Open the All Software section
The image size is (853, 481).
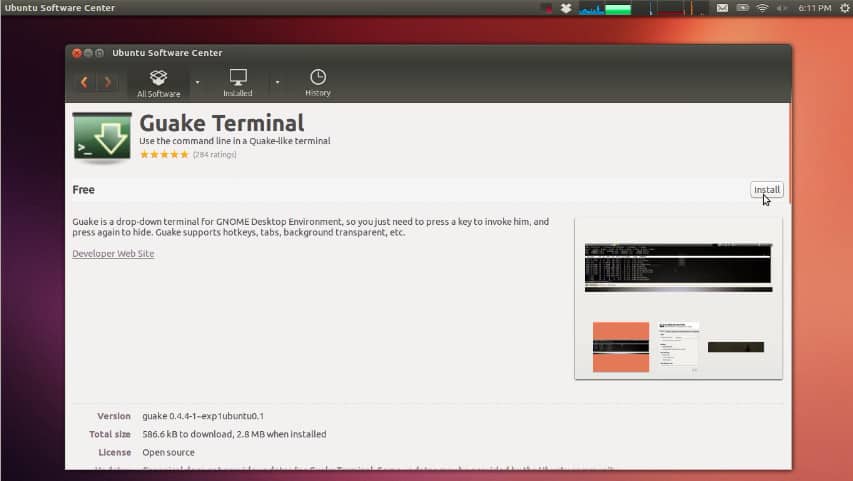[x=158, y=83]
